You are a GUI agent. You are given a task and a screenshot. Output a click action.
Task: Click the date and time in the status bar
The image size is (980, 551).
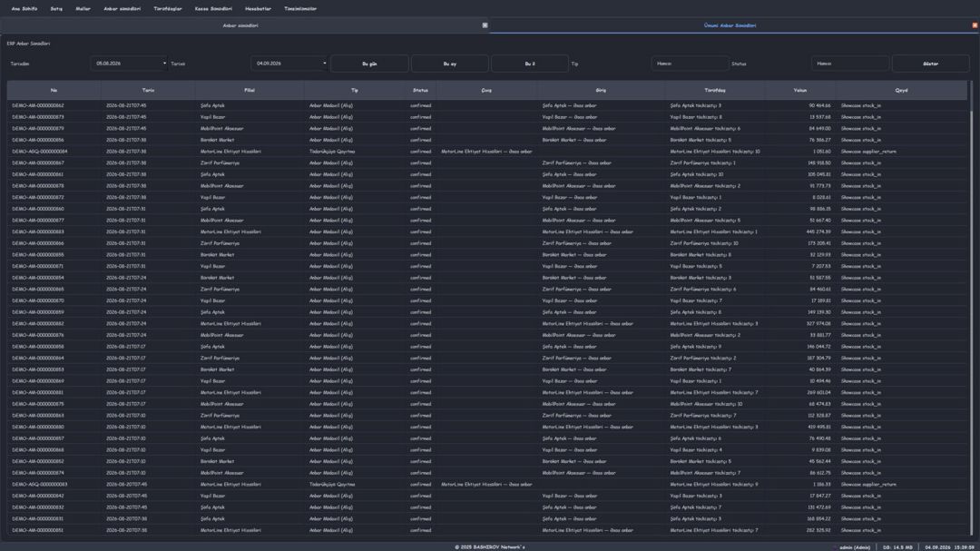(x=949, y=547)
